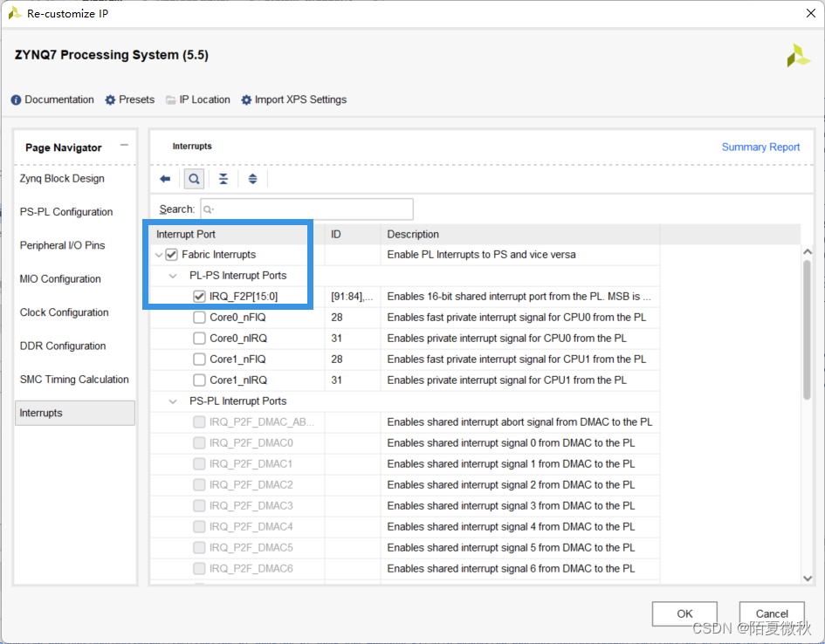825x644 pixels.
Task: Click the Interrupt Port column header
Action: (237, 235)
